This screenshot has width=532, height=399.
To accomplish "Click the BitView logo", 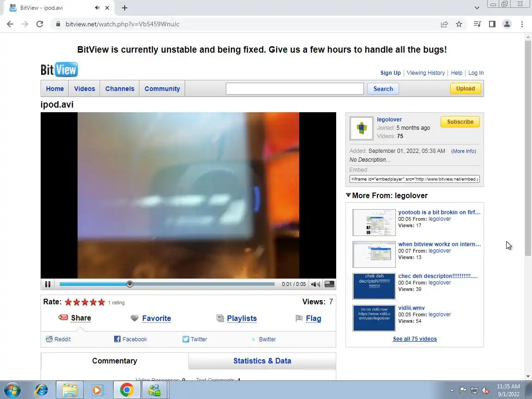I will (x=60, y=70).
